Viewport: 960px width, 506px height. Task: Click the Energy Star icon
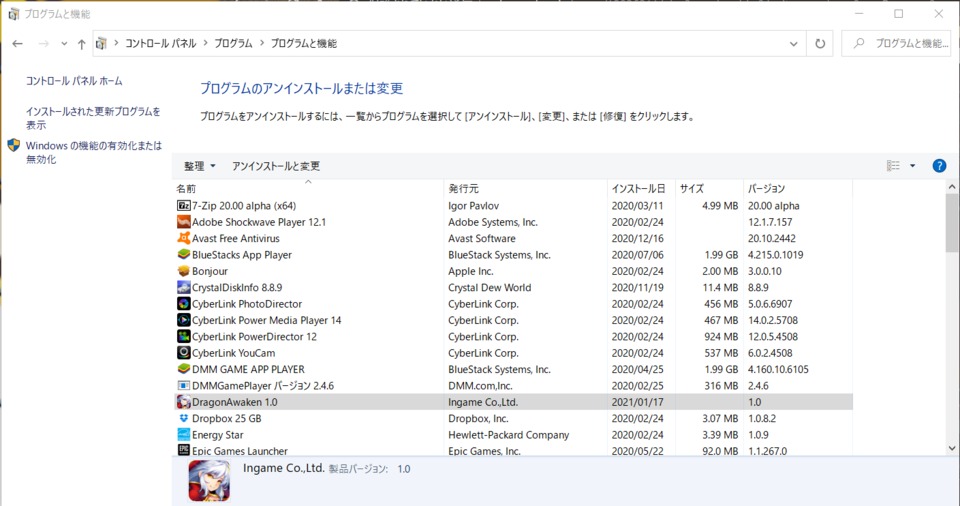pyautogui.click(x=183, y=434)
